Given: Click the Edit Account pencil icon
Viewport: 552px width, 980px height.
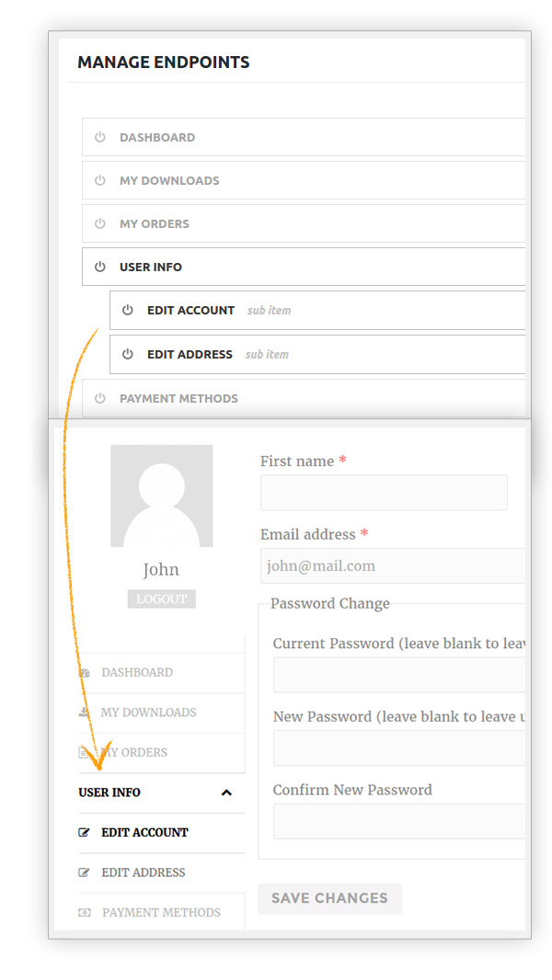Looking at the screenshot, I should 84,833.
